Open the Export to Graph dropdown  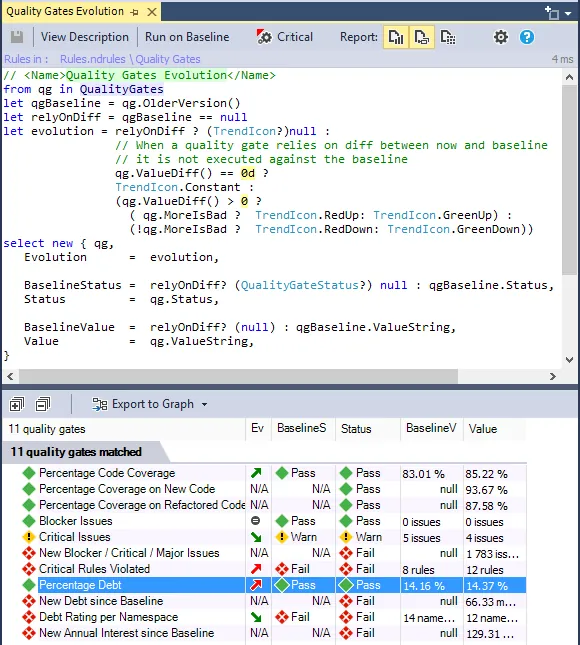point(150,404)
